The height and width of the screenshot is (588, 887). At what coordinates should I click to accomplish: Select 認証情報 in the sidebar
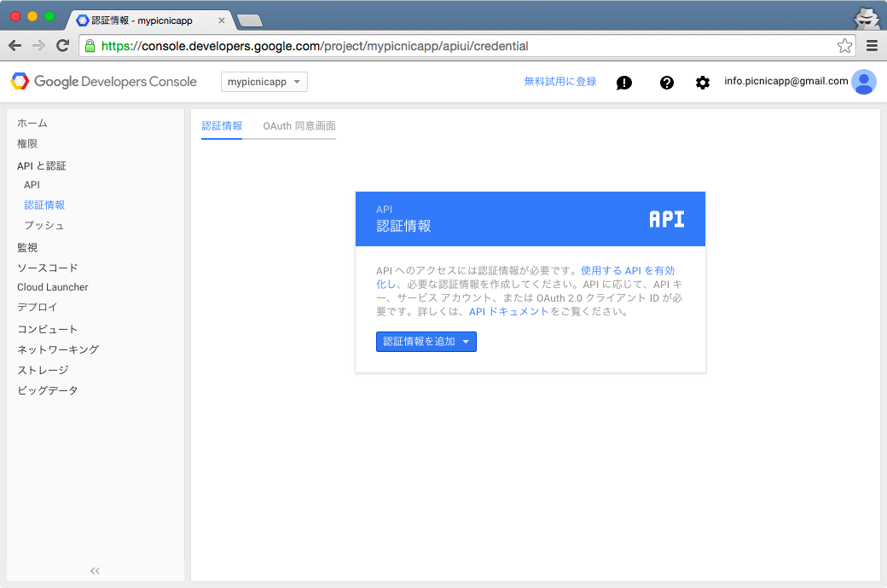[44, 205]
